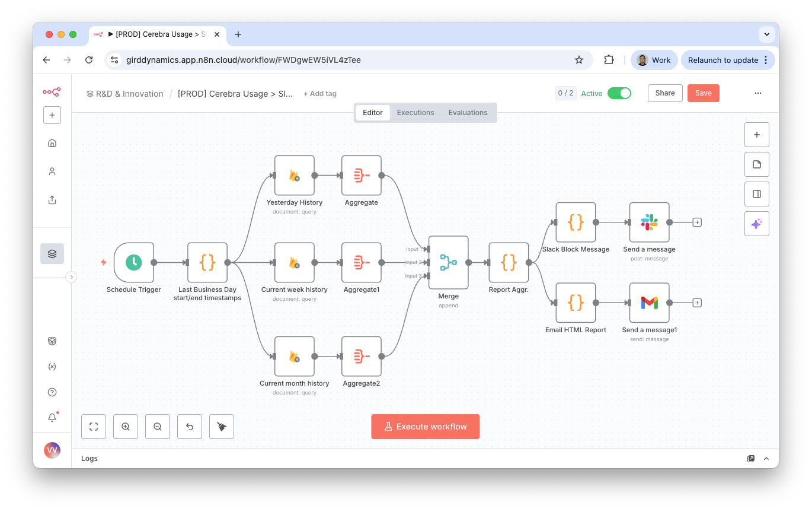812x512 pixels.
Task: Add a node with the canvas plus button
Action: pyautogui.click(x=757, y=135)
